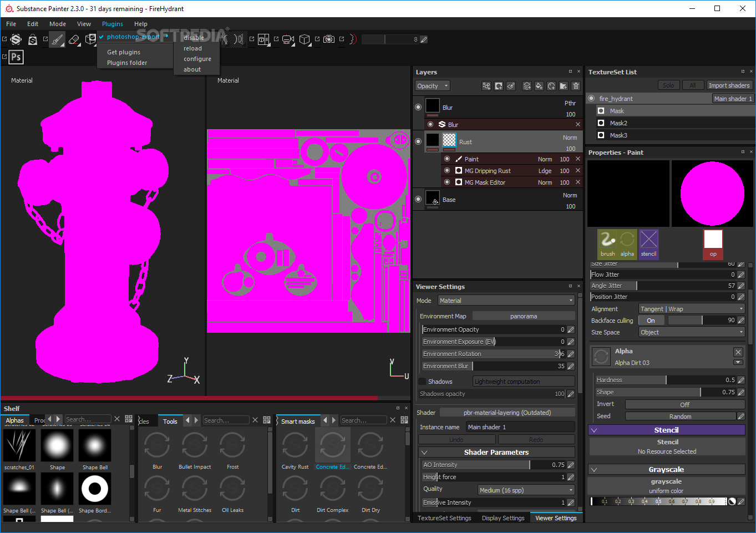Click the brush property tab icon

coord(608,243)
